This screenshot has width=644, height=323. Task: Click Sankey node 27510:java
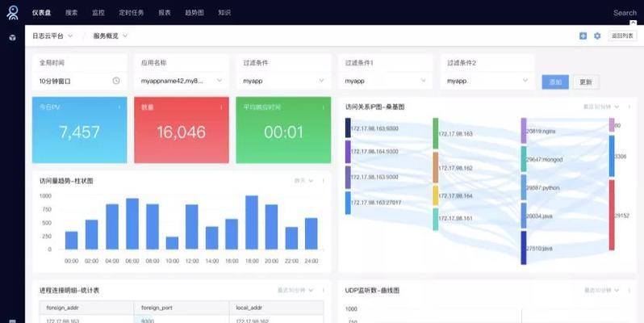pyautogui.click(x=524, y=248)
